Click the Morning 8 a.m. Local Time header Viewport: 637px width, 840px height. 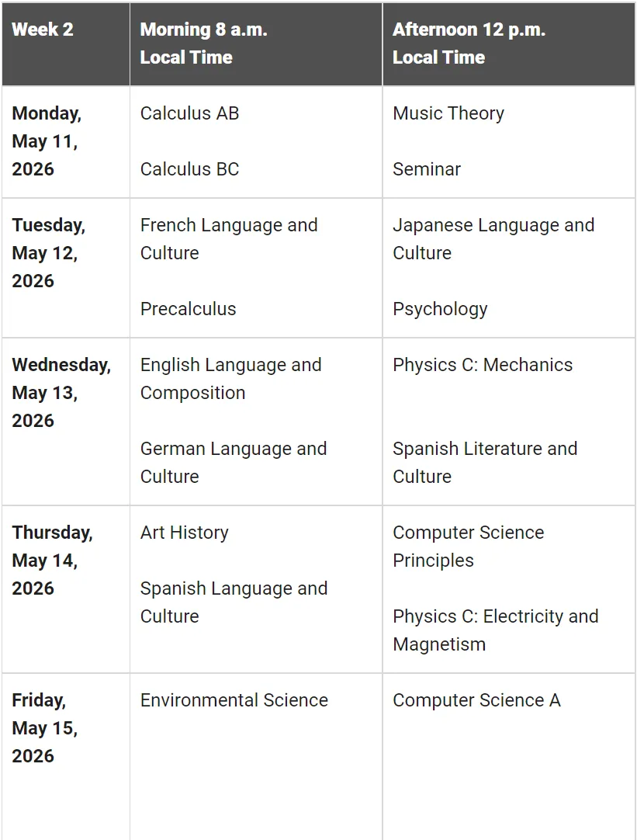point(203,43)
